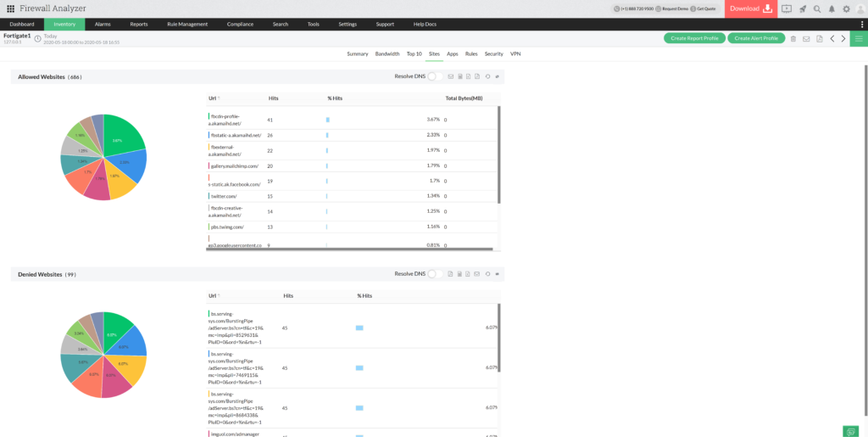The height and width of the screenshot is (437, 868).
Task: Open the app grid launcher icon
Action: click(10, 8)
